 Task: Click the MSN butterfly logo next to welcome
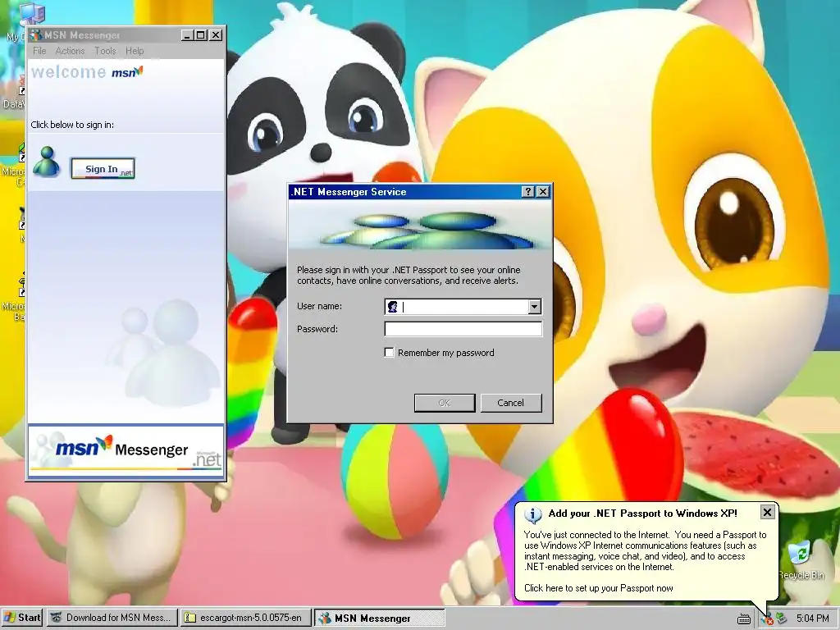pyautogui.click(x=127, y=72)
